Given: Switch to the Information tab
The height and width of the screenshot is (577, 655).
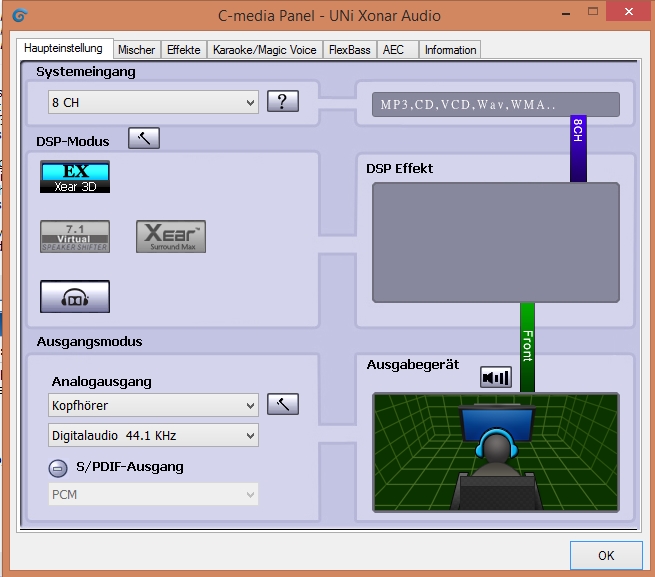Looking at the screenshot, I should pos(450,50).
